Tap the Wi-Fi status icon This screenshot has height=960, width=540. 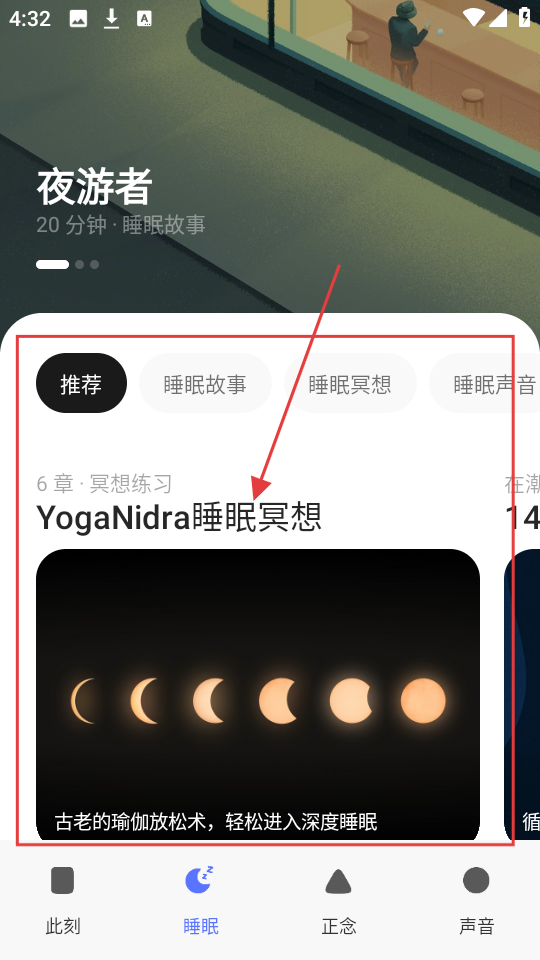click(x=474, y=18)
